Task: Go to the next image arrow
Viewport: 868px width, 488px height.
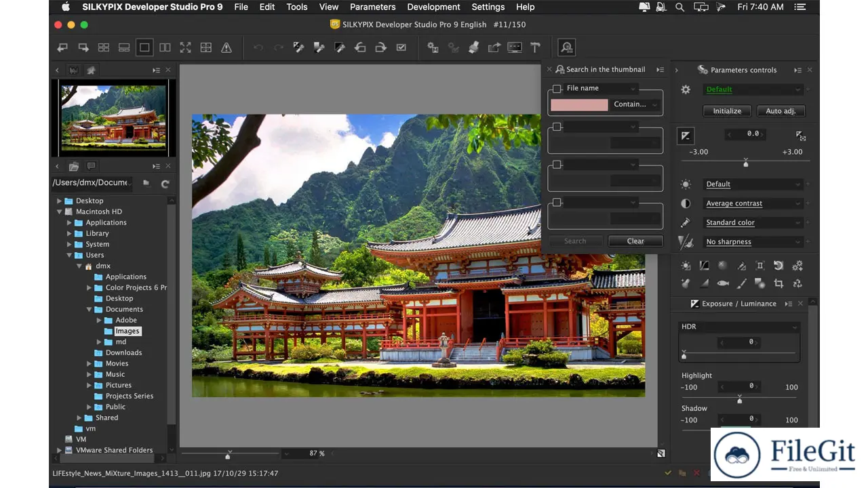Action: pyautogui.click(x=83, y=47)
